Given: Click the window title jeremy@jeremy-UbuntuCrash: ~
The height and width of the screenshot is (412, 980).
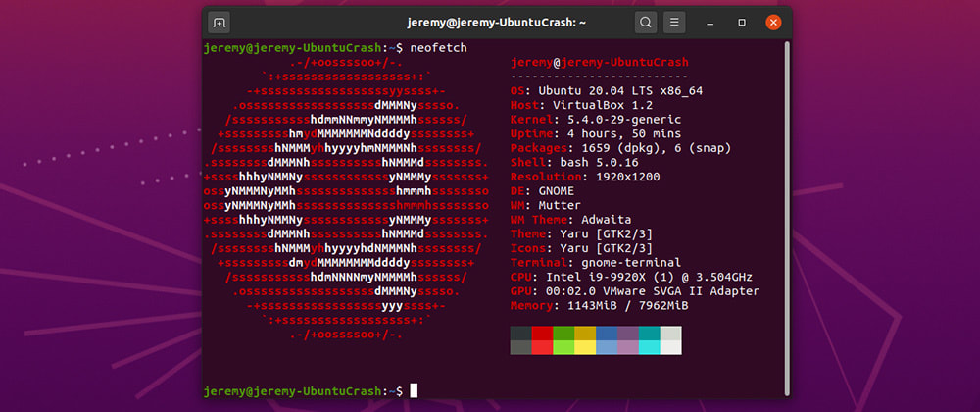Looking at the screenshot, I should click(497, 24).
